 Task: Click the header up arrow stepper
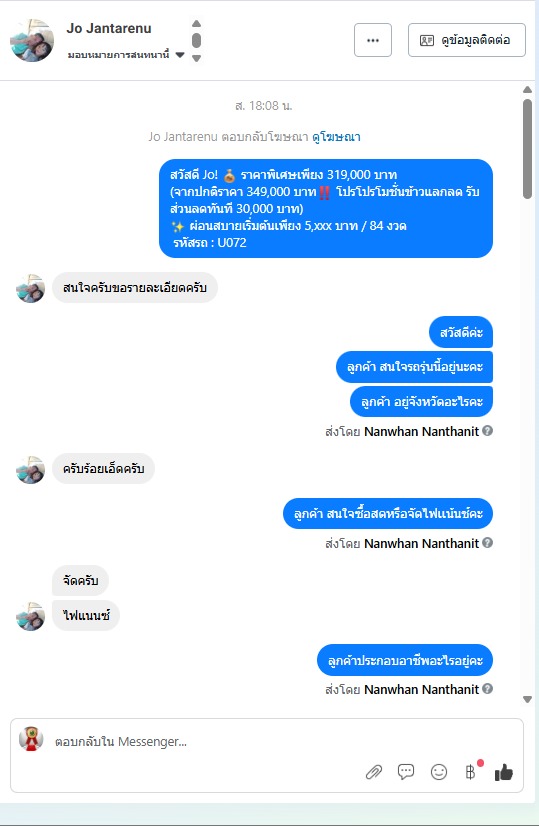197,23
